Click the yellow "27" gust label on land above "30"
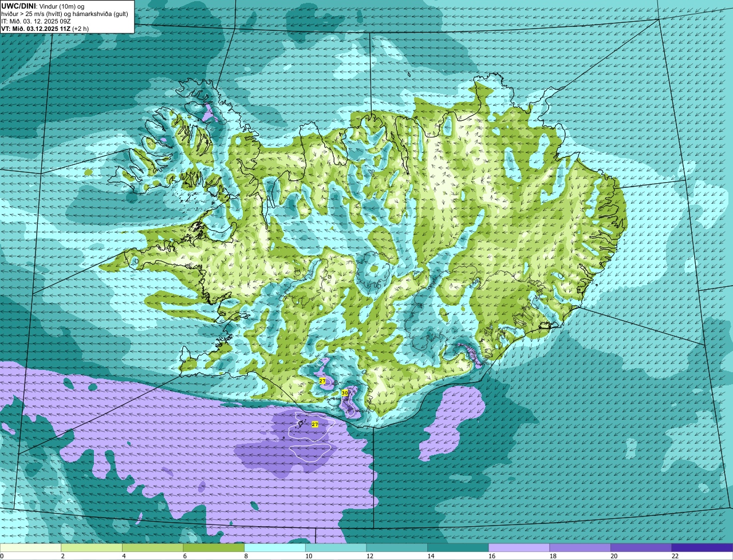Screen dimensions: 733x560 point(322,381)
